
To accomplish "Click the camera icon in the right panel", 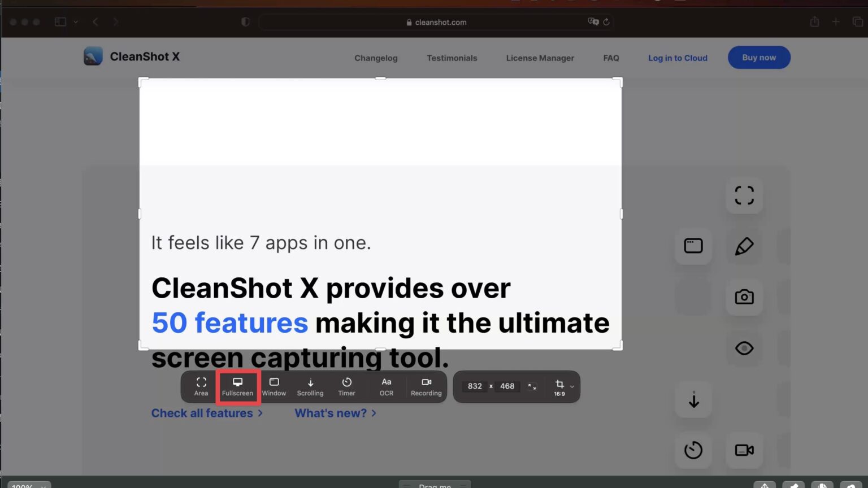I will tap(744, 297).
